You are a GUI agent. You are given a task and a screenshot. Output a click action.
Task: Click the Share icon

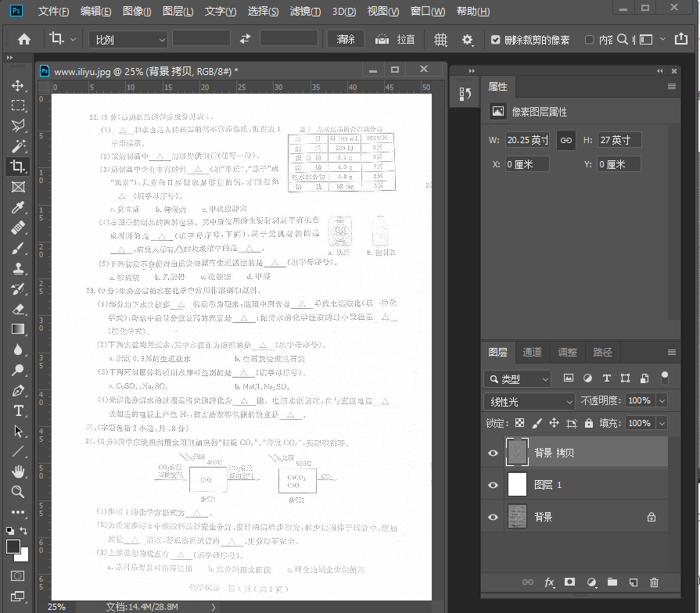(x=680, y=39)
